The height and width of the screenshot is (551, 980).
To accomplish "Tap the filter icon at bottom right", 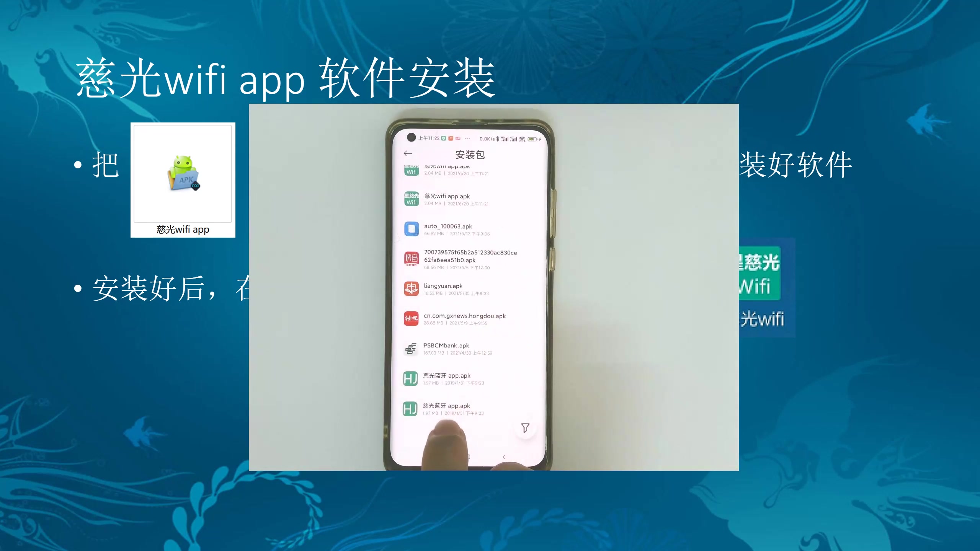I will (525, 428).
